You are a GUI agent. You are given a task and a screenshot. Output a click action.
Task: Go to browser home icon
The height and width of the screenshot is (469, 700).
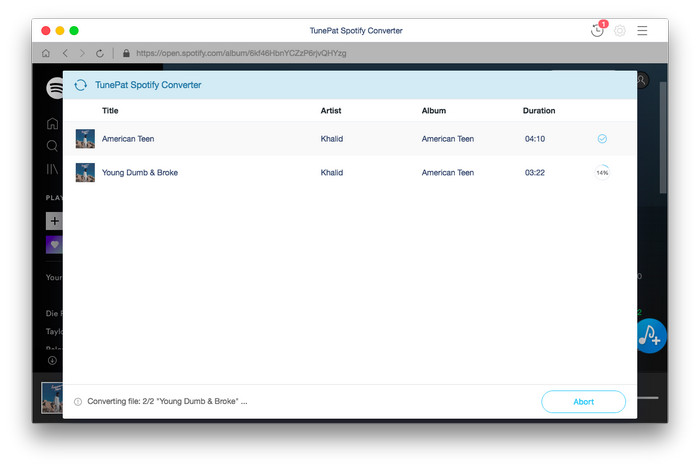[x=46, y=53]
